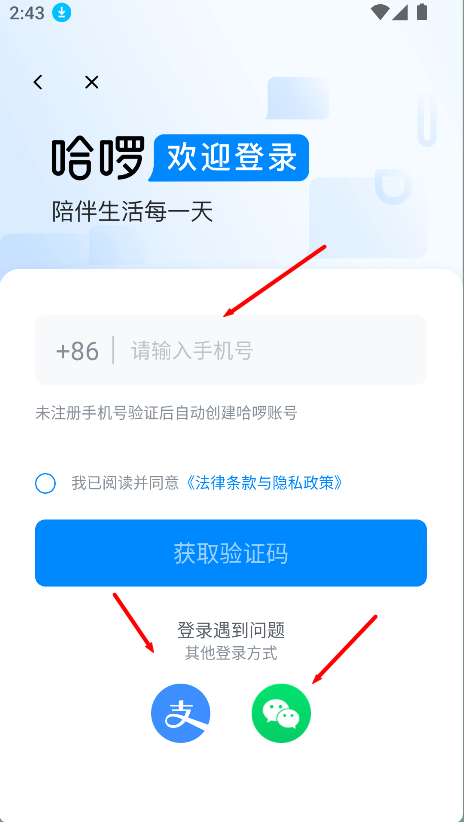Tap the 获取验证码 button
This screenshot has height=822, width=464.
231,553
